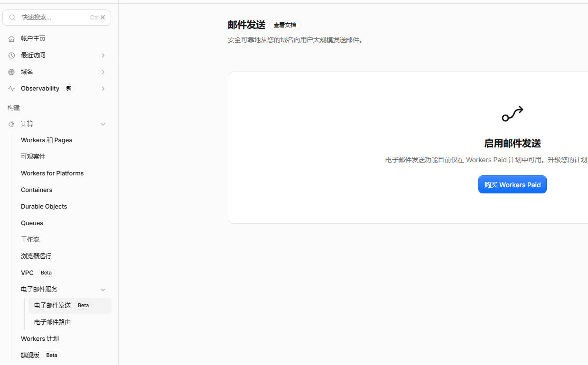Open Durable Objects
Screen dimensions: 588x365
[44, 207]
